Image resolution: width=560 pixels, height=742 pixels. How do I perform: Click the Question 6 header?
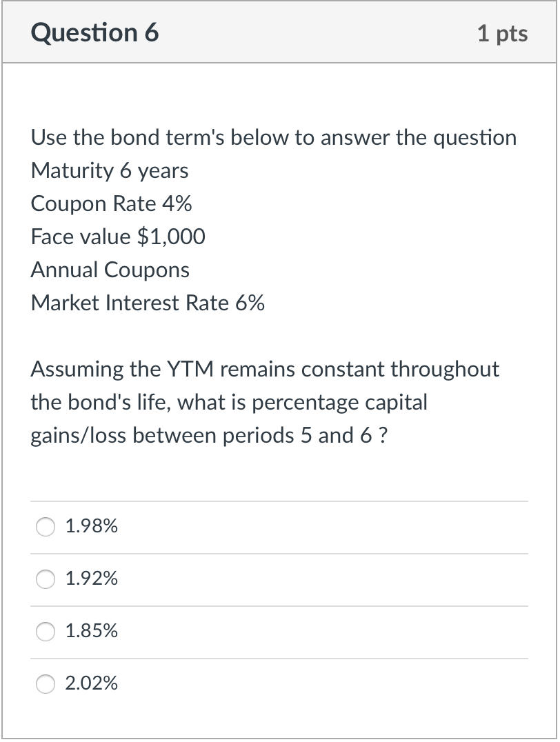pyautogui.click(x=97, y=32)
